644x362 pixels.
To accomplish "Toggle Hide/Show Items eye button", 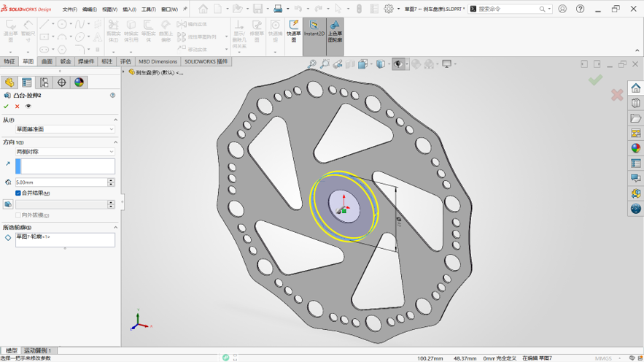I will point(397,64).
